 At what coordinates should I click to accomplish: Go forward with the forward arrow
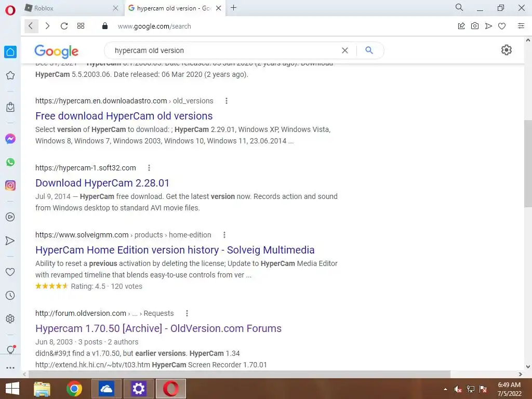point(47,26)
